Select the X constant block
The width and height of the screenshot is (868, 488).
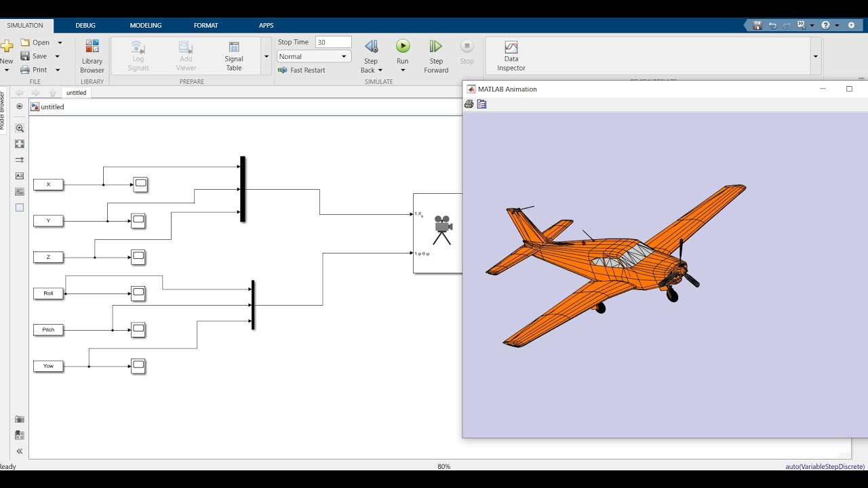tap(48, 184)
